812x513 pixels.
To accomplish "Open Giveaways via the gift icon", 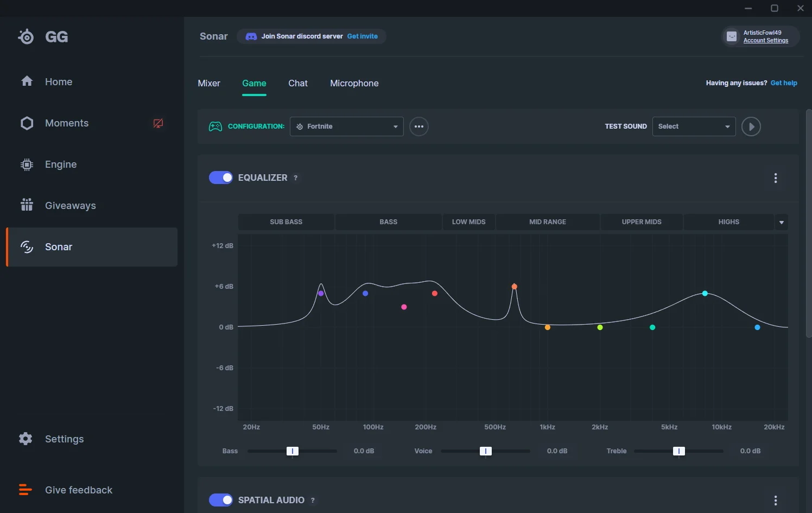I will click(27, 205).
